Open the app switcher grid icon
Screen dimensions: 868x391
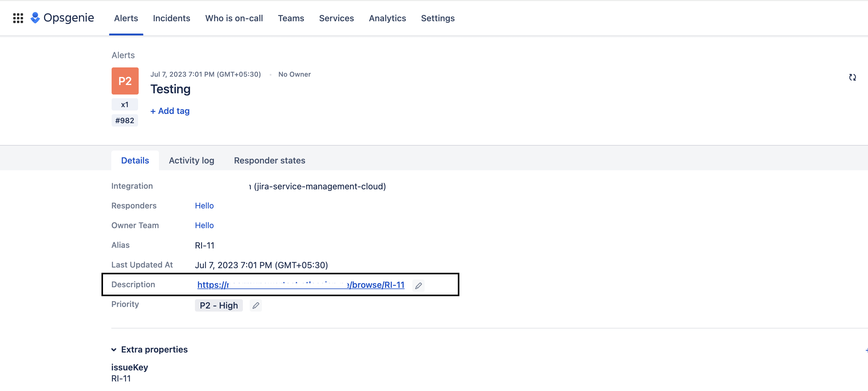[x=18, y=18]
